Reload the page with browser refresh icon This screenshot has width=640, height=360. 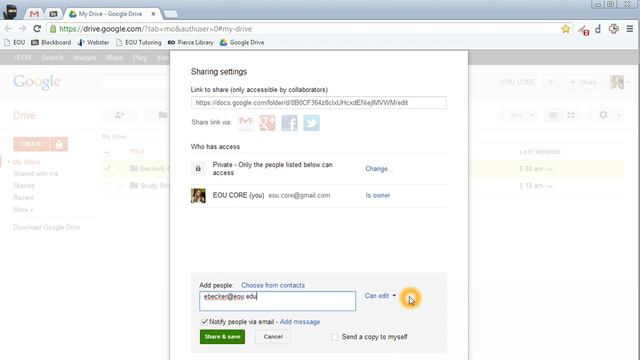37,29
